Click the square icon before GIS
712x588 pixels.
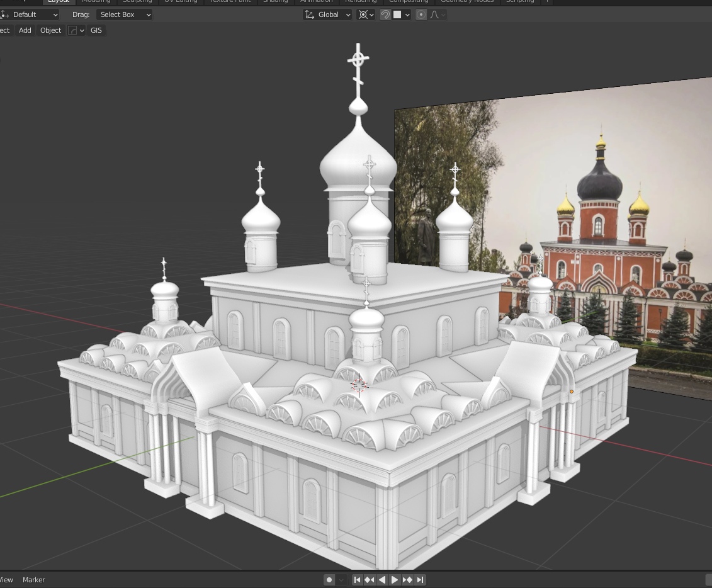click(x=72, y=30)
